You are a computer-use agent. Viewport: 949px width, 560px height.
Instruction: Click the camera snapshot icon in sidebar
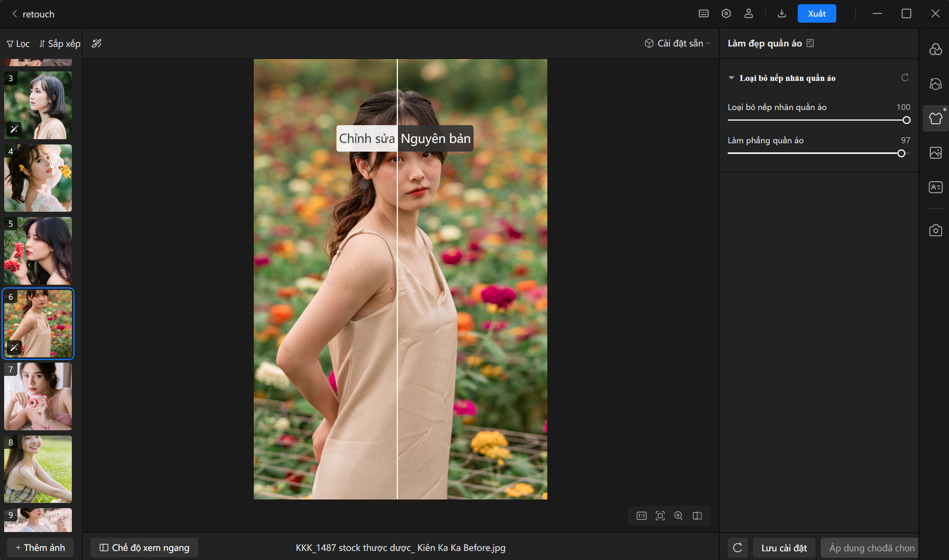pyautogui.click(x=935, y=230)
